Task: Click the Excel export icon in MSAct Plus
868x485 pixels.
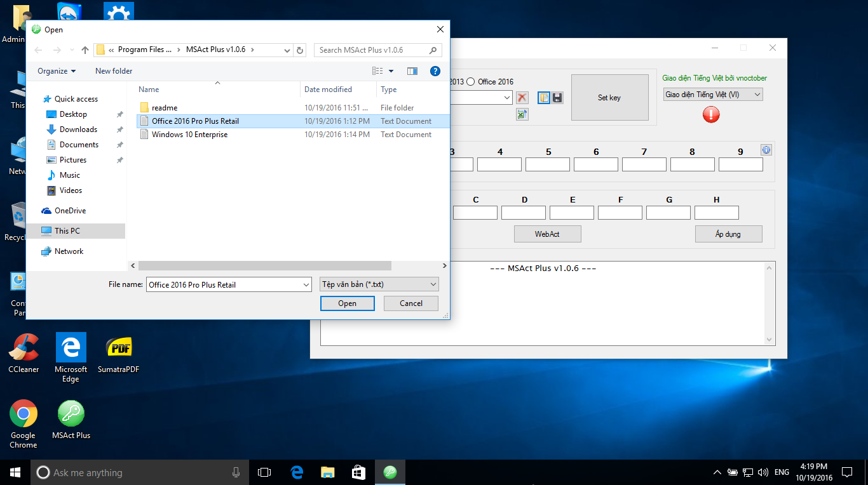Action: [x=522, y=114]
